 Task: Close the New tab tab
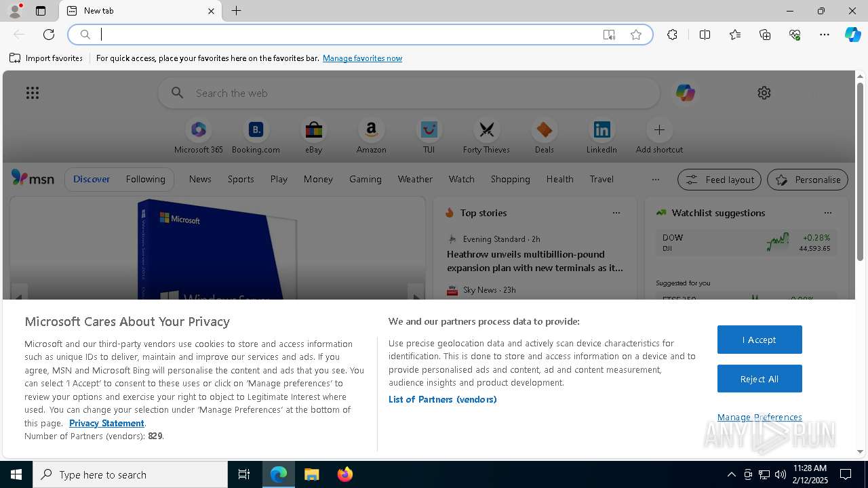click(211, 11)
